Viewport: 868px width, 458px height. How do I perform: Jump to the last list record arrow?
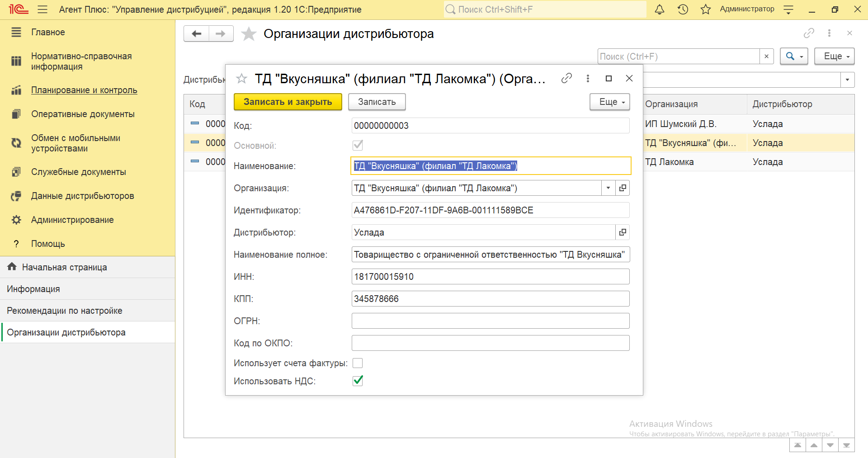point(846,445)
